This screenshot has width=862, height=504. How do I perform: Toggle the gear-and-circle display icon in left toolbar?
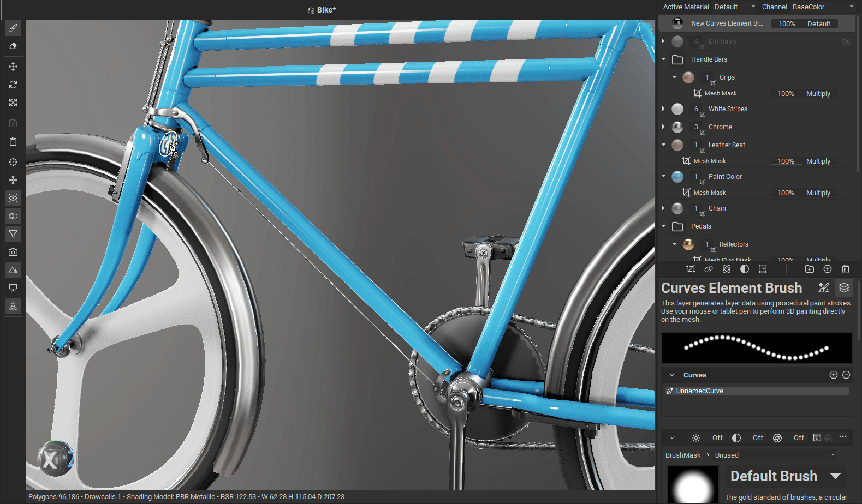tap(13, 216)
